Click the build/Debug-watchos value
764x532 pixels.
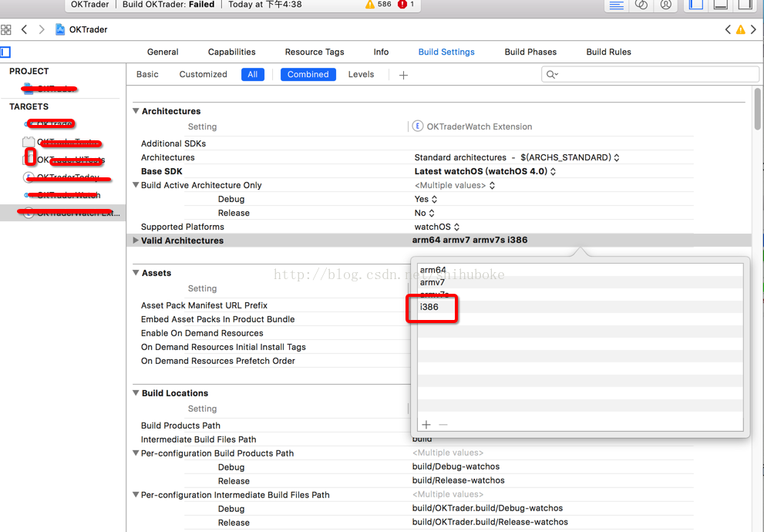(x=456, y=466)
